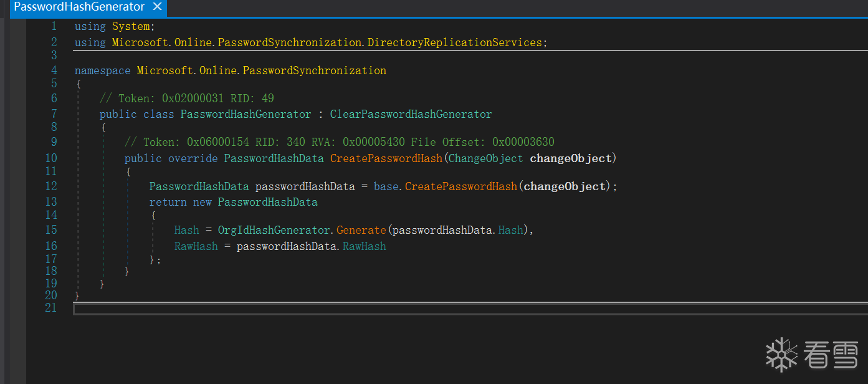Image resolution: width=868 pixels, height=384 pixels.
Task: Jump to the Generate method call
Action: [361, 230]
